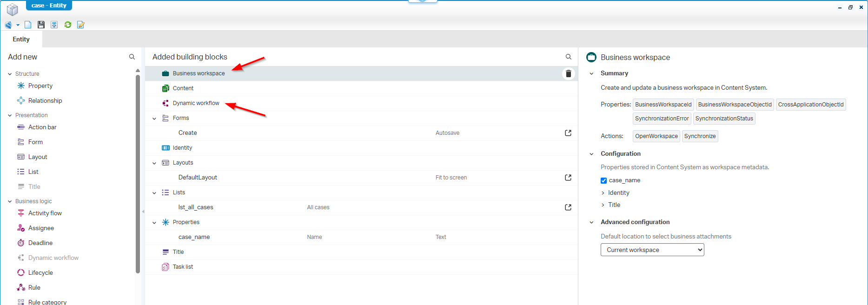Click the green refresh toolbar icon
Image resolution: width=868 pixels, height=305 pixels.
pyautogui.click(x=68, y=25)
